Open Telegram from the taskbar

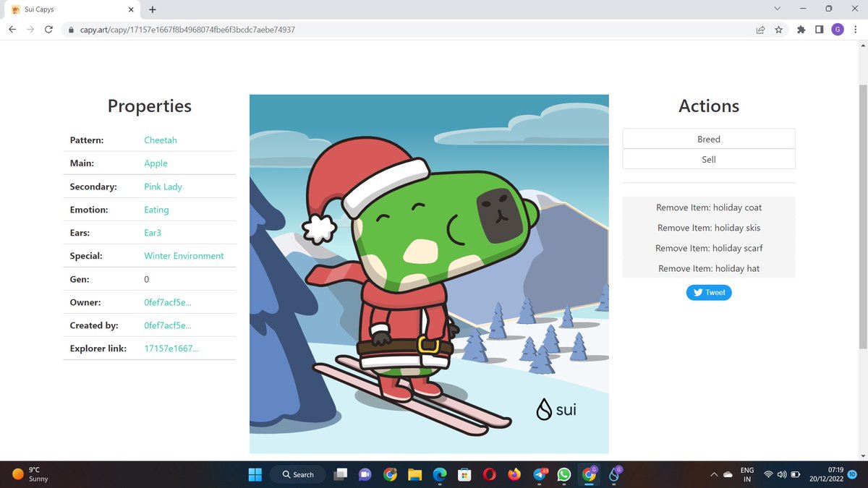click(x=540, y=474)
